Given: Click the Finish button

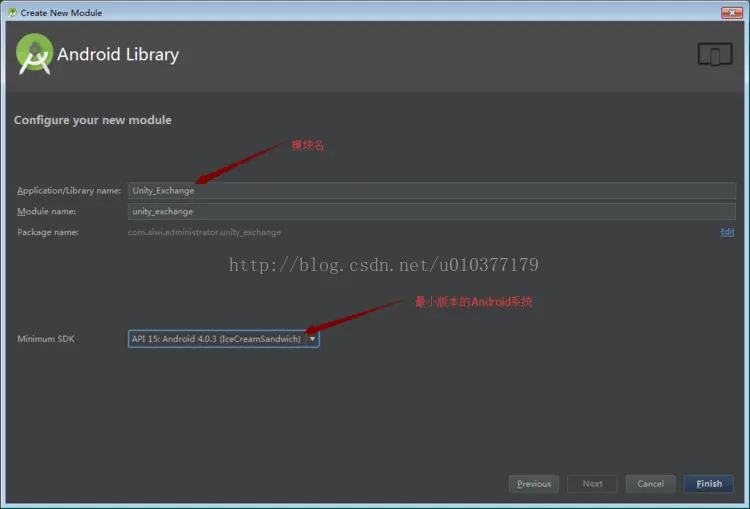Looking at the screenshot, I should point(709,484).
